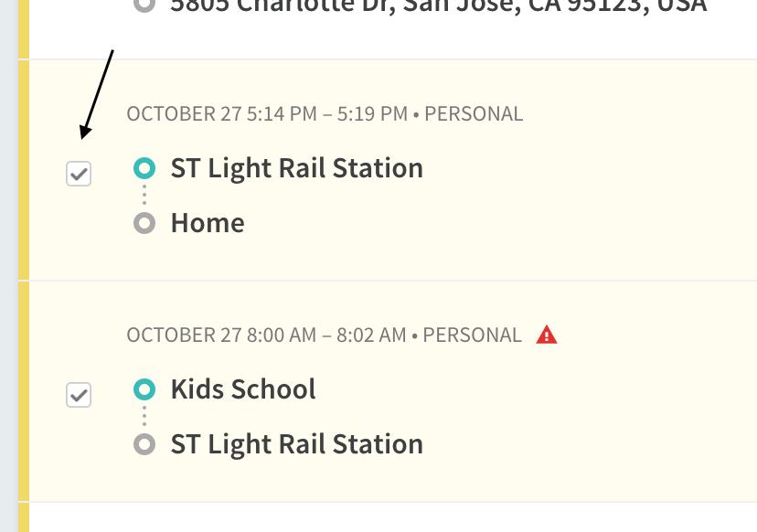Uncheck the 5:14 PM trip checkbox
This screenshot has width=757, height=532.
coord(79,174)
